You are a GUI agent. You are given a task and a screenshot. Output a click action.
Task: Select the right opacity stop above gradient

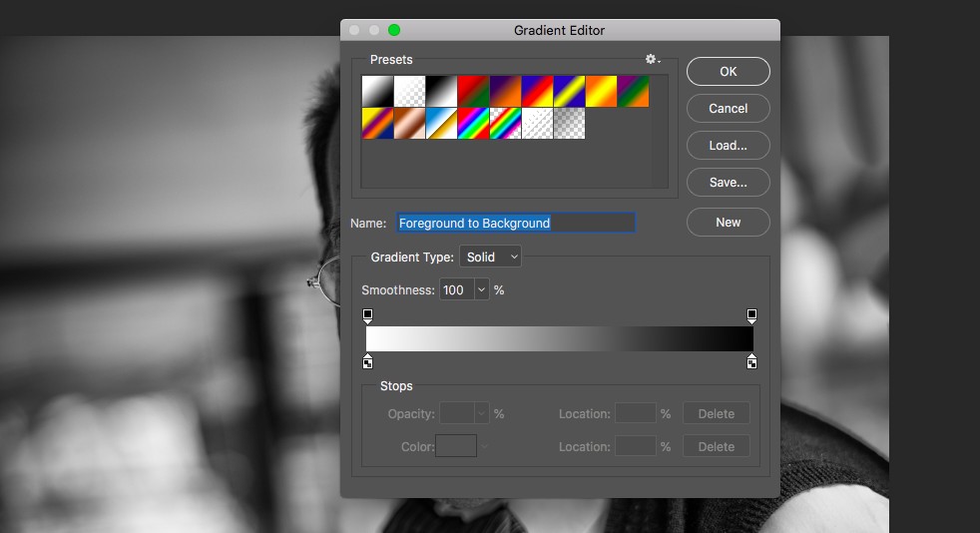[x=751, y=315]
